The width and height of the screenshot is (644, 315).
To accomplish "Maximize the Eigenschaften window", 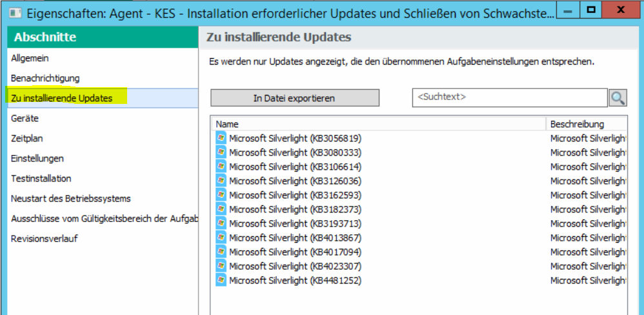I will pyautogui.click(x=591, y=10).
